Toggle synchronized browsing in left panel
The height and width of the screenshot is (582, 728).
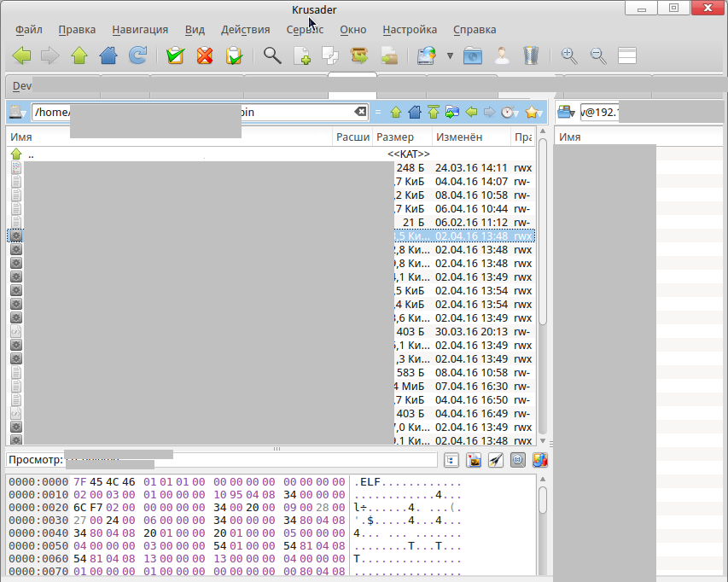(452, 112)
